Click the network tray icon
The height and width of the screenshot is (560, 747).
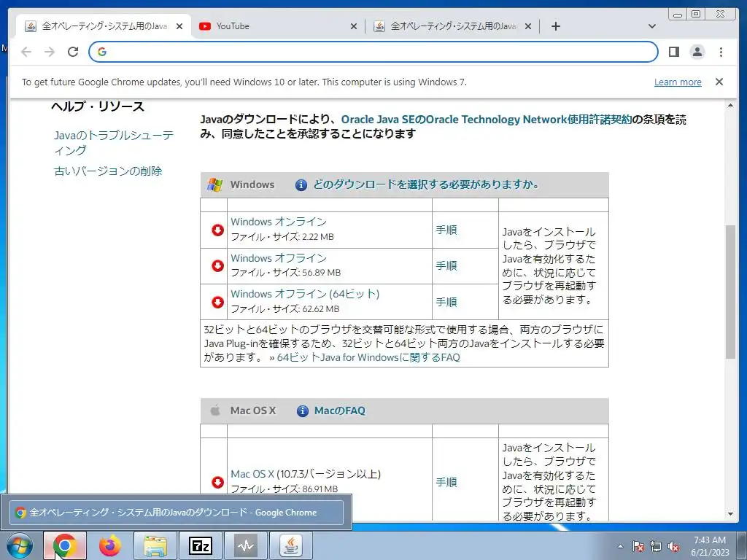(656, 546)
